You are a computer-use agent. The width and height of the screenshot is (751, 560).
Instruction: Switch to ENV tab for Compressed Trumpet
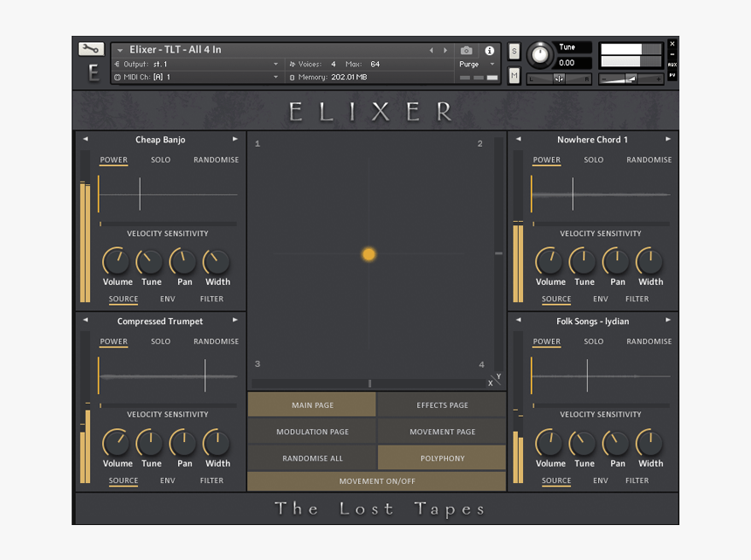(x=168, y=480)
